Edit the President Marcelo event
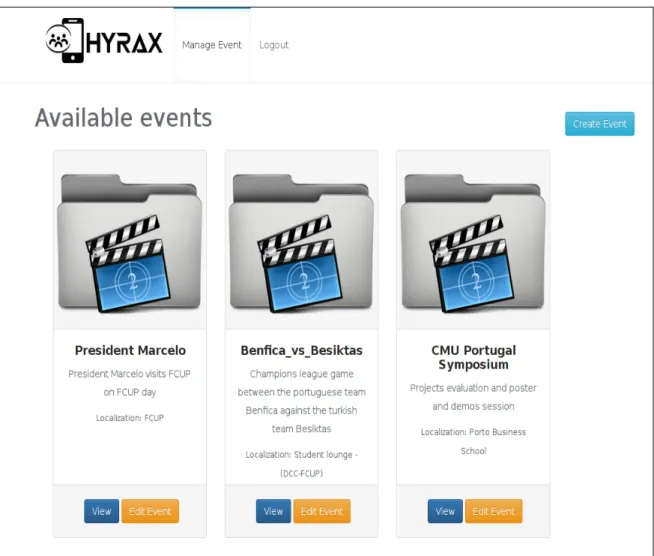654x556 pixels. click(x=150, y=511)
